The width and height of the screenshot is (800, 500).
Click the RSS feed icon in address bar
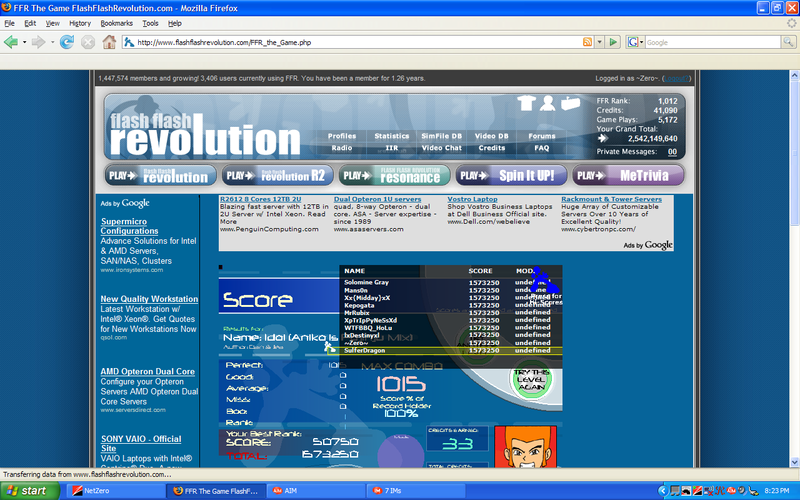click(585, 42)
